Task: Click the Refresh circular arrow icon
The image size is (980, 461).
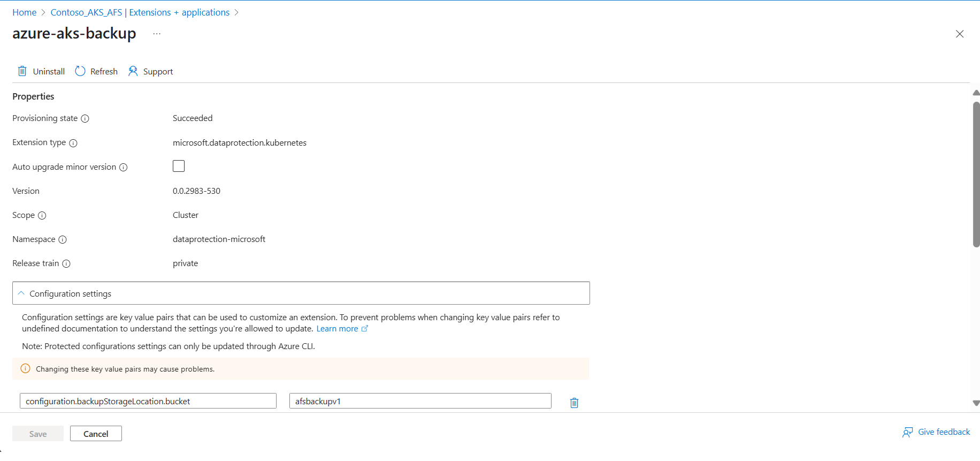Action: click(80, 71)
